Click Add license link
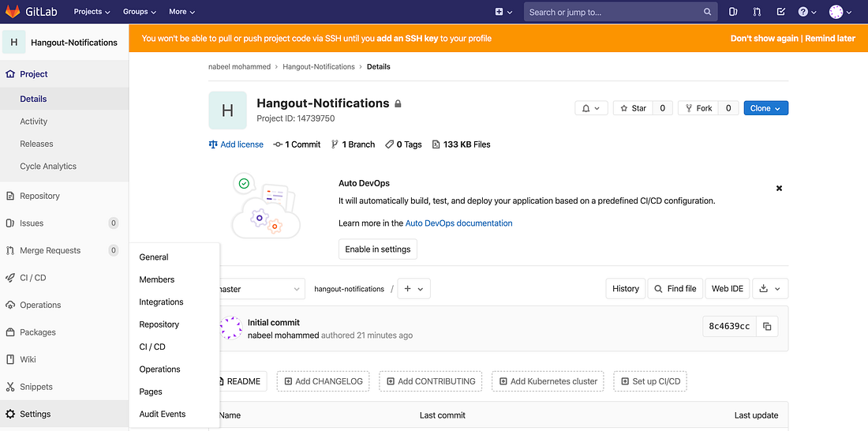868x431 pixels. pyautogui.click(x=236, y=144)
